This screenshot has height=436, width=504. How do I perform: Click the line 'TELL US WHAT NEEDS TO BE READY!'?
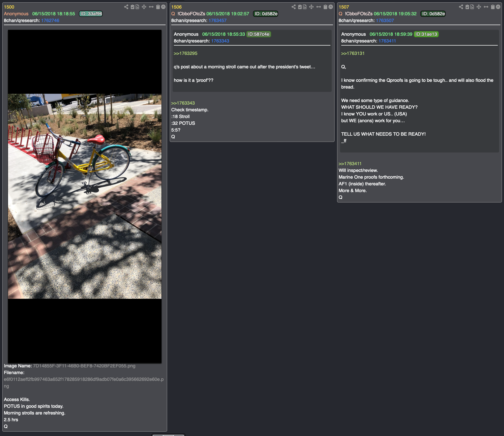pos(383,134)
